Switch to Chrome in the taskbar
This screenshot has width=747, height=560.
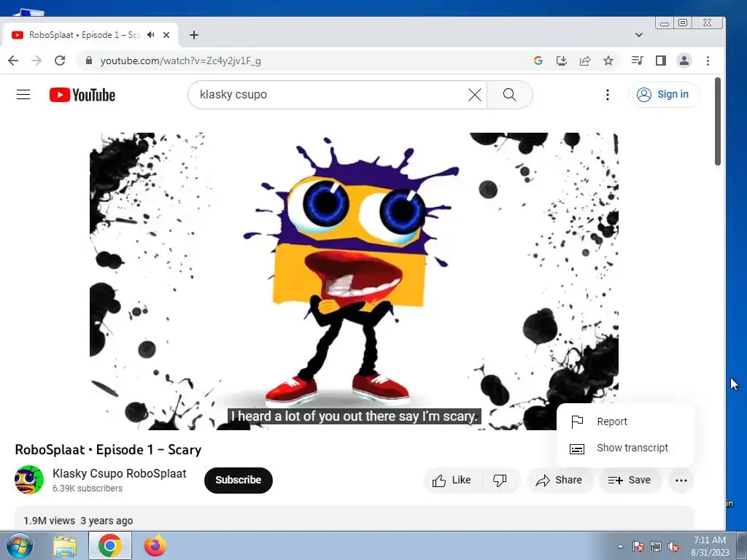click(110, 545)
